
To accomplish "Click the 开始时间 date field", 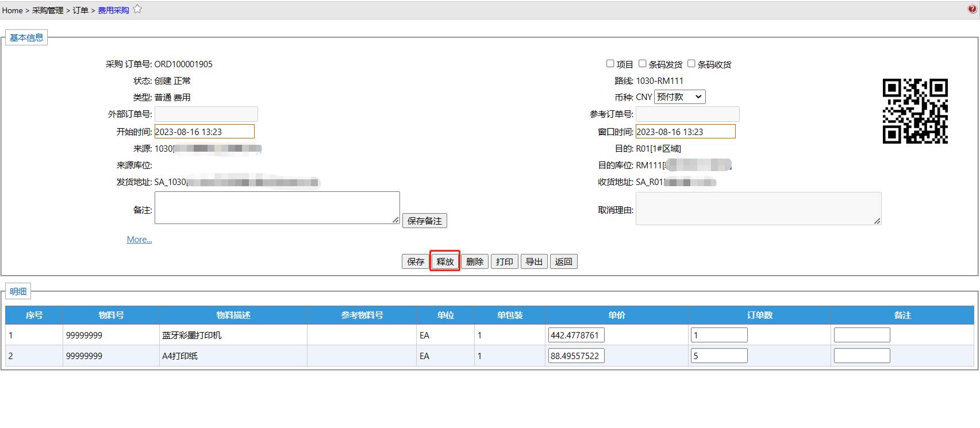I will tap(204, 132).
